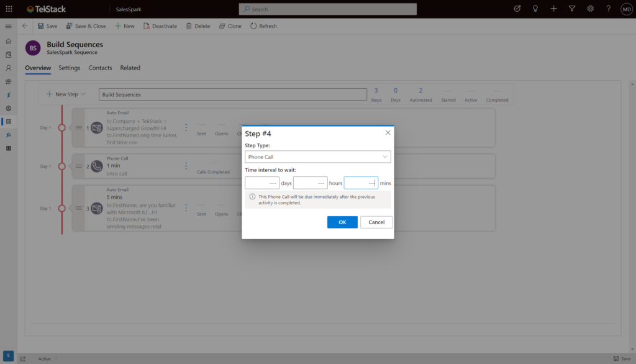
Task: Click Deactivate
Action: (x=160, y=26)
